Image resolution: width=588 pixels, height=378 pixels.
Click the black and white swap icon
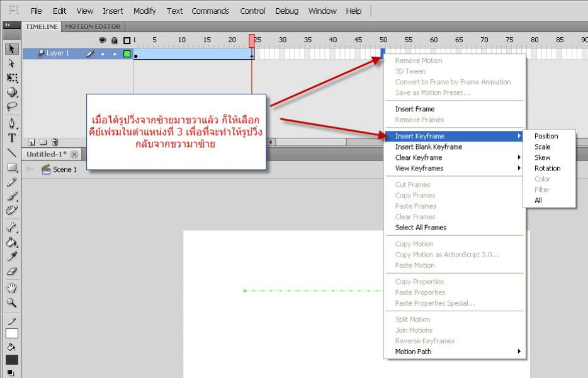coord(11,373)
